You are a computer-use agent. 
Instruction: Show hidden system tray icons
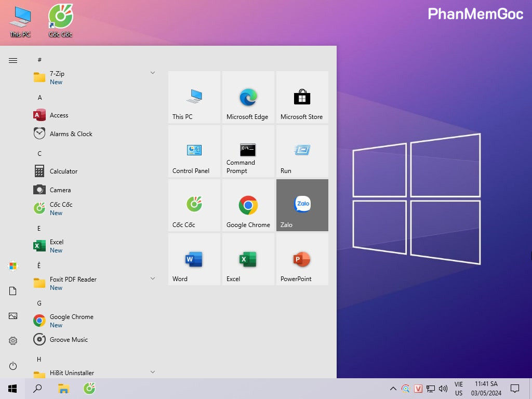point(393,389)
